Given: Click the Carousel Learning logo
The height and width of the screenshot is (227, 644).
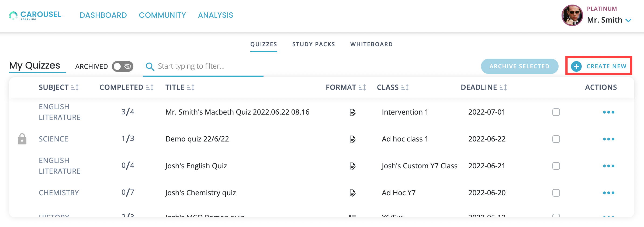Looking at the screenshot, I should click(35, 15).
